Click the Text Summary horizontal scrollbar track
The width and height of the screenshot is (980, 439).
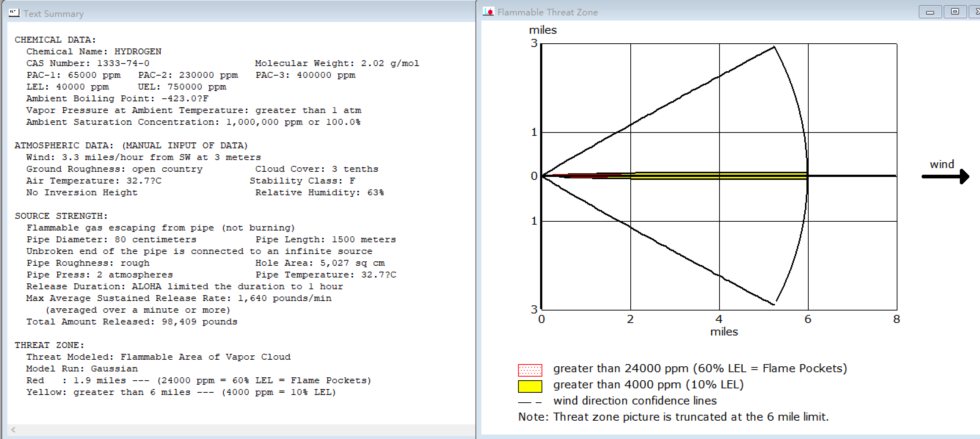[x=244, y=430]
